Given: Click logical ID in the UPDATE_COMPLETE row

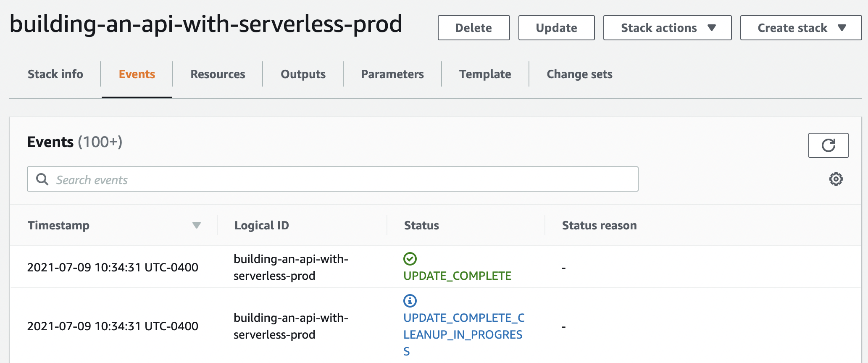Looking at the screenshot, I should point(291,267).
